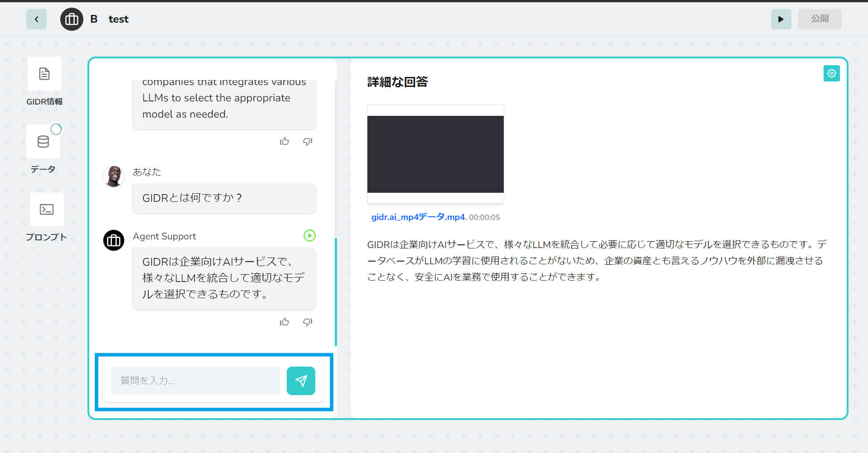Click the English bubble mentioning LLMs

tap(224, 104)
